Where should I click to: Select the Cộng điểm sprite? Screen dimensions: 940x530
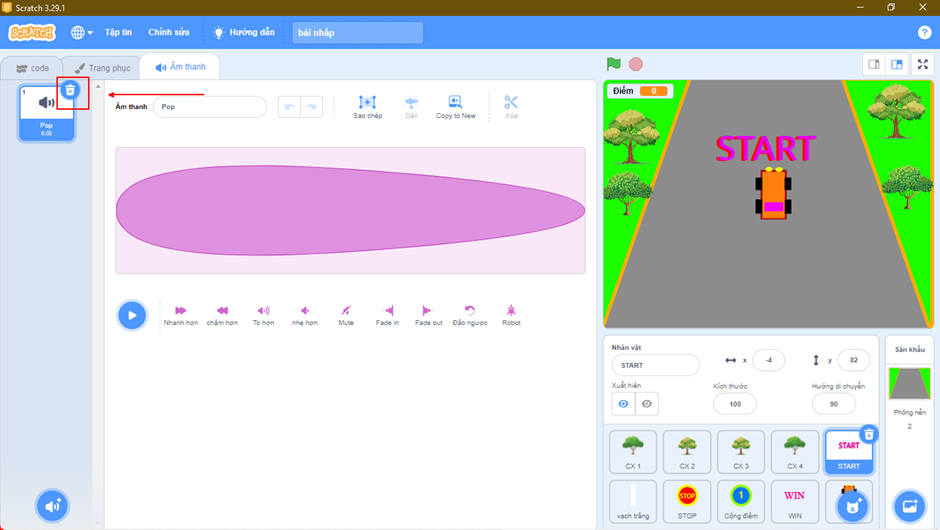click(x=741, y=501)
